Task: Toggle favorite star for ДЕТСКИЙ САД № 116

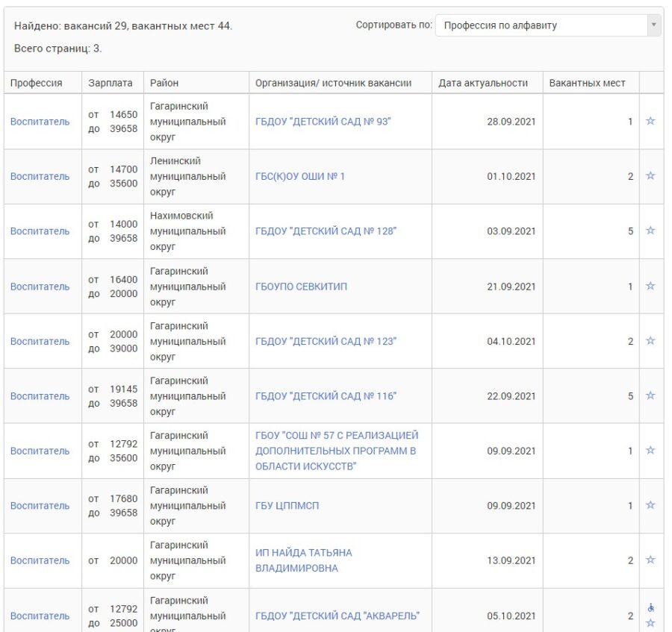Action: click(x=650, y=395)
